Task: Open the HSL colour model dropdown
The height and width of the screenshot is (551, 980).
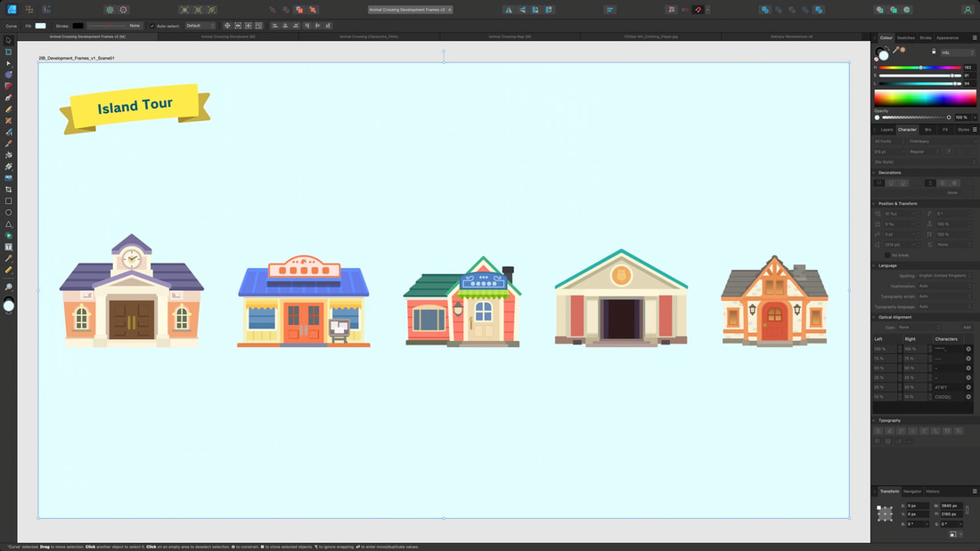Action: [957, 53]
